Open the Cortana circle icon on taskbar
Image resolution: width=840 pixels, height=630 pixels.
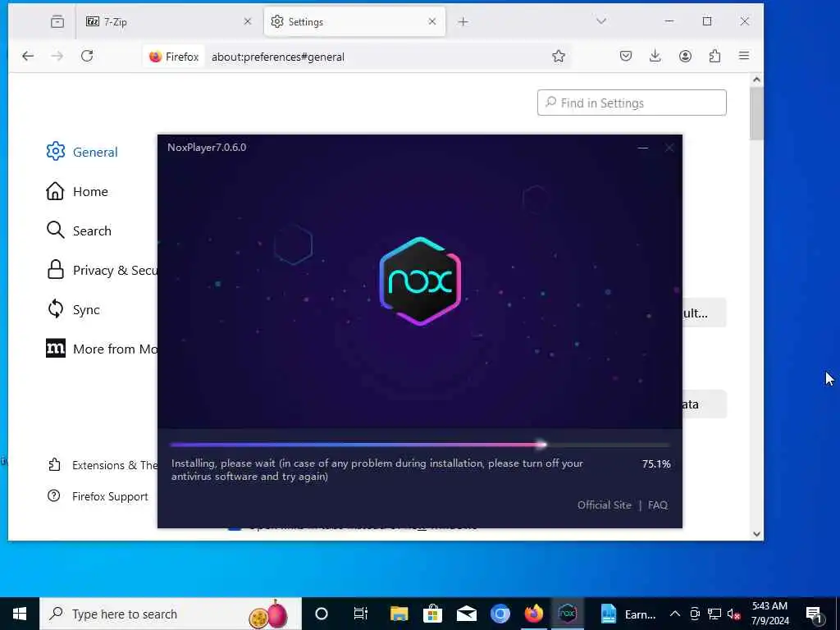pyautogui.click(x=322, y=614)
